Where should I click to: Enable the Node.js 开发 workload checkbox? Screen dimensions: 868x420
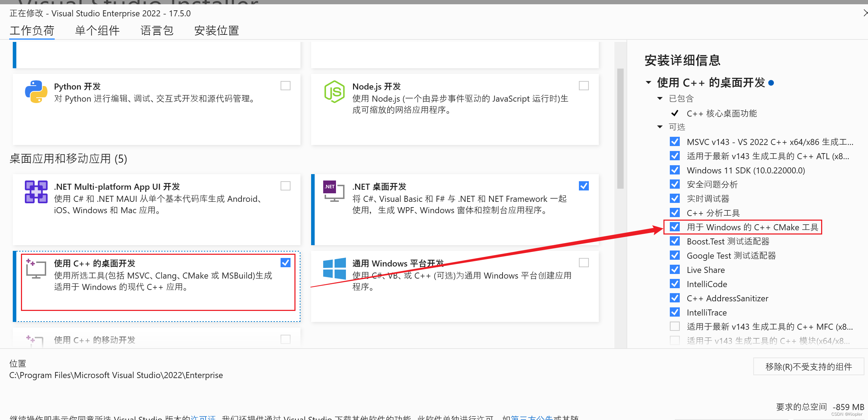click(x=584, y=86)
